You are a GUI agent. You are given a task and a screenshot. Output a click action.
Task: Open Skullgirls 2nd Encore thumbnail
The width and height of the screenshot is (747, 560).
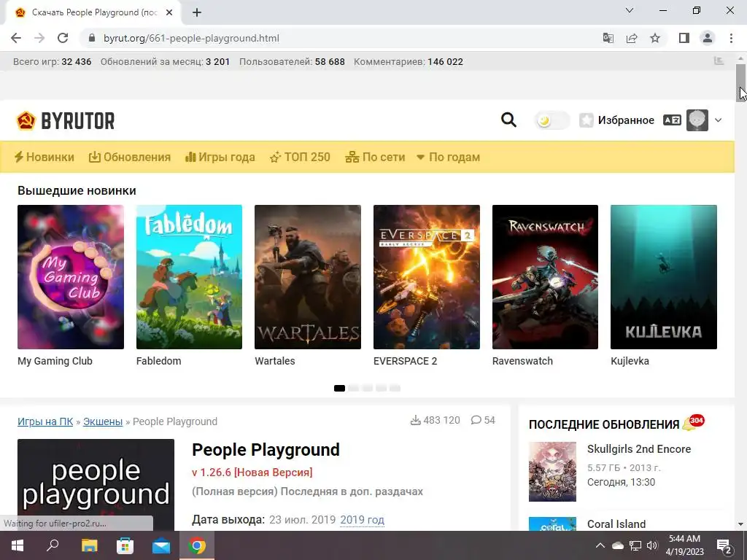point(552,472)
